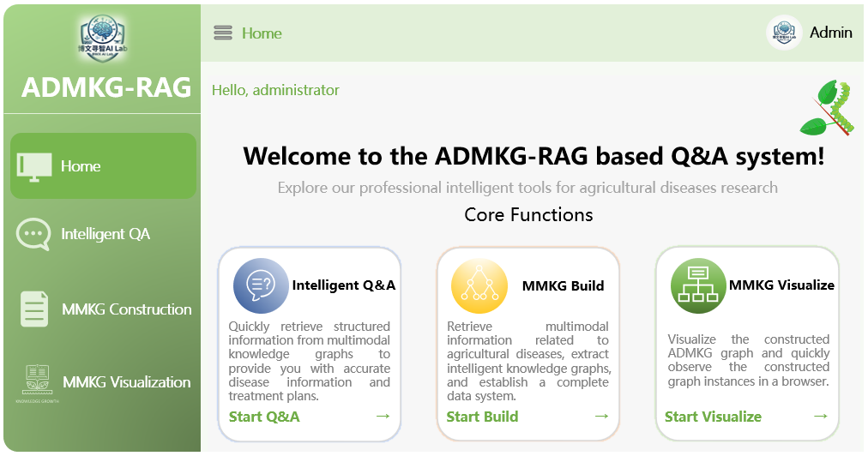
Task: Click the document MMKG Construction icon
Action: coord(34,309)
